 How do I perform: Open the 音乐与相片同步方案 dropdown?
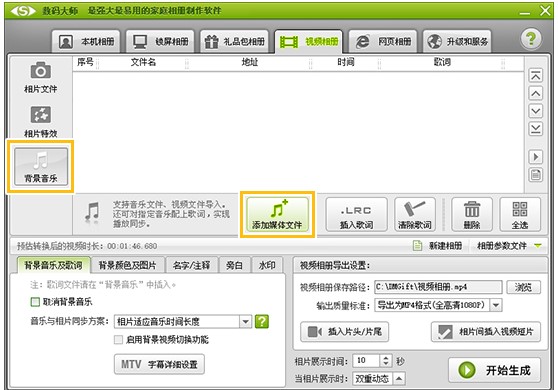(183, 322)
